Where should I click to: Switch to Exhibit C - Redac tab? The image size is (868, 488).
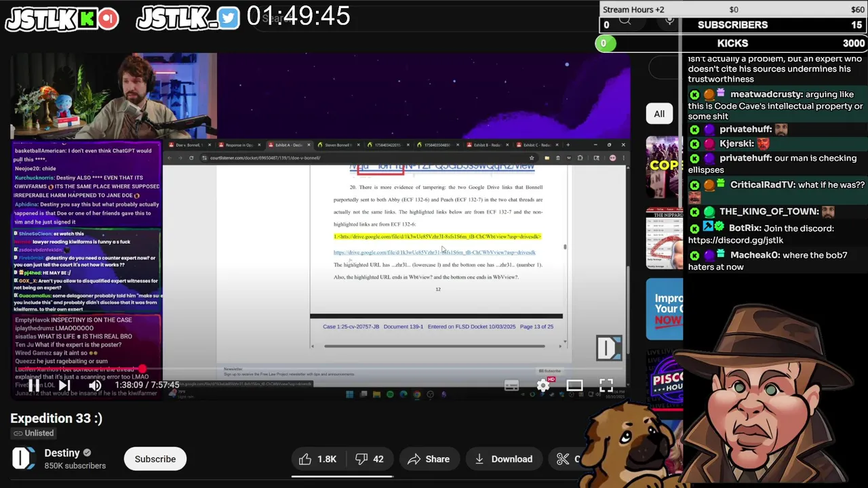[536, 145]
